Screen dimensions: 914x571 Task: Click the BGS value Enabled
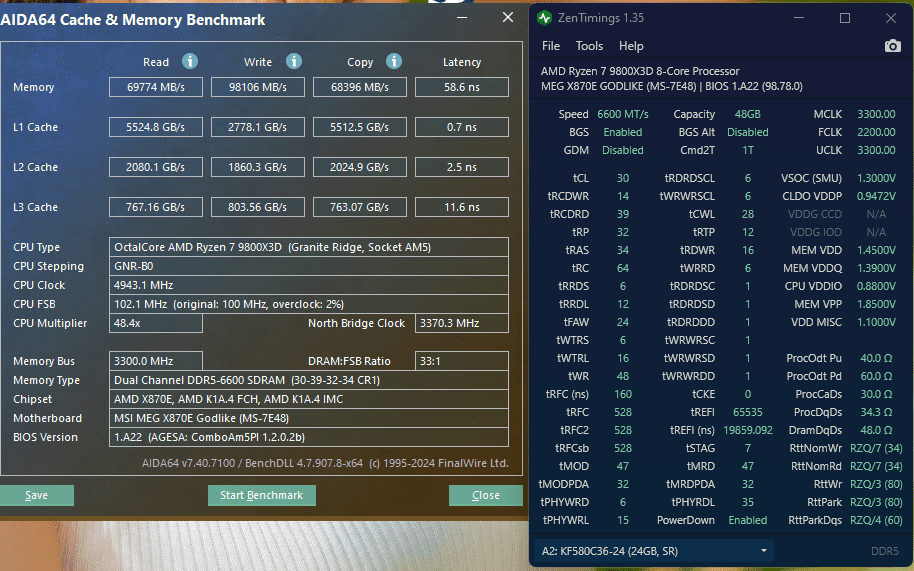point(623,132)
